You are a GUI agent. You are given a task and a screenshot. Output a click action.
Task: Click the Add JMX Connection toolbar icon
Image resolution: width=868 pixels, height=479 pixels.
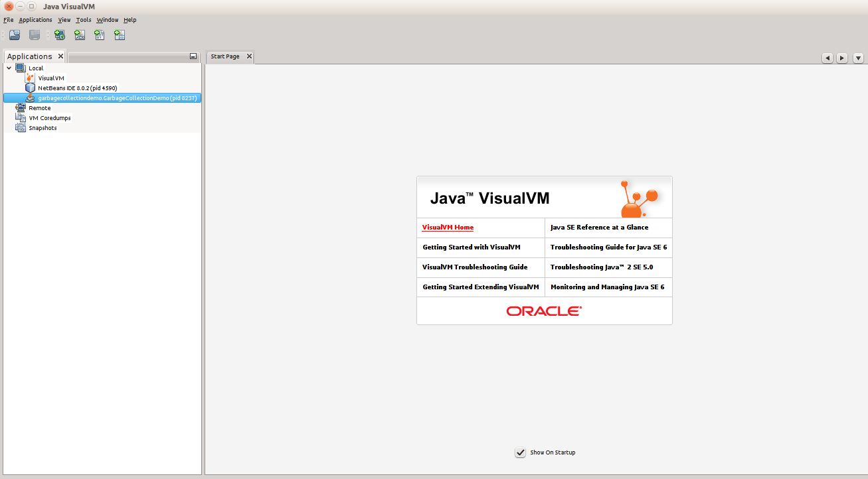[80, 35]
